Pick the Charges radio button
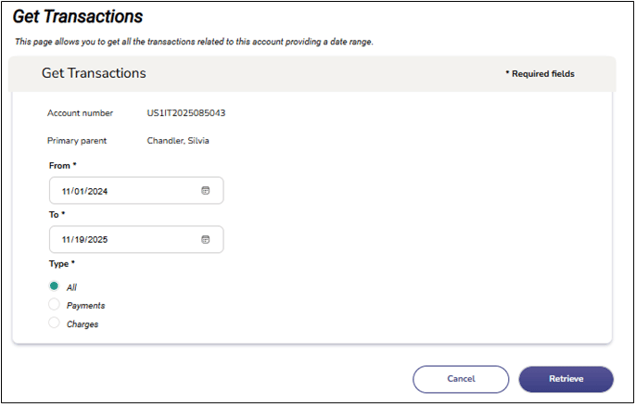 point(54,323)
